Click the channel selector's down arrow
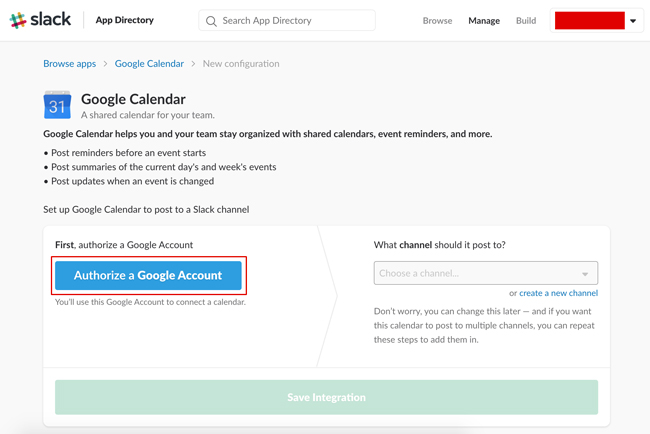 tap(585, 274)
